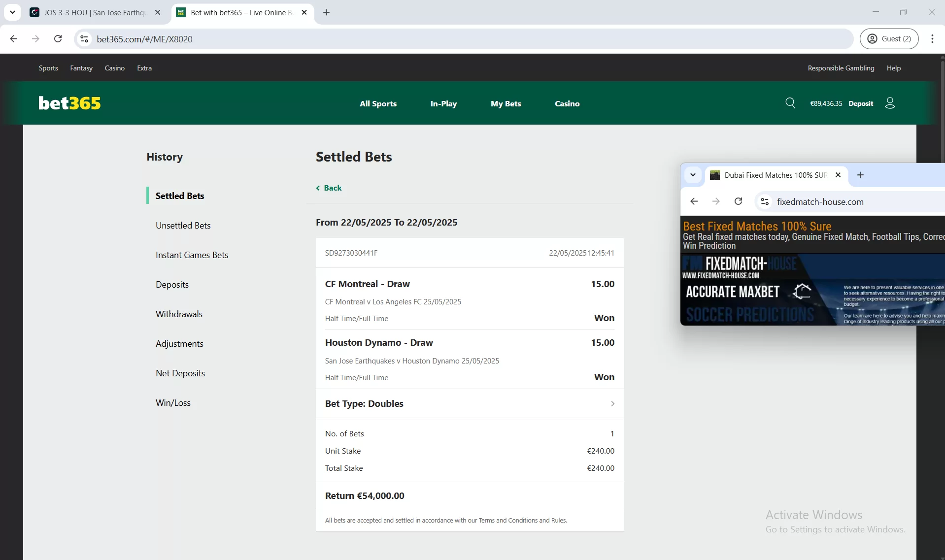The height and width of the screenshot is (560, 945).
Task: Open the account profile icon
Action: point(890,103)
